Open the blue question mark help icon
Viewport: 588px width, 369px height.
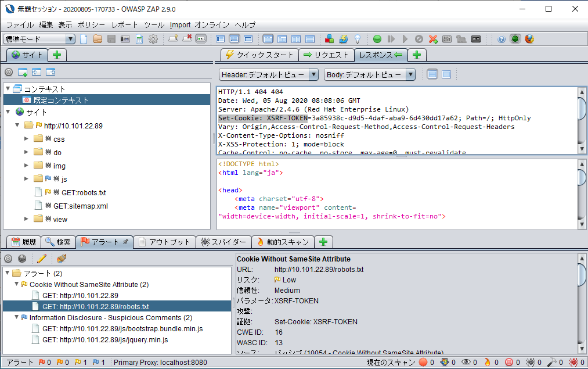pyautogui.click(x=502, y=39)
